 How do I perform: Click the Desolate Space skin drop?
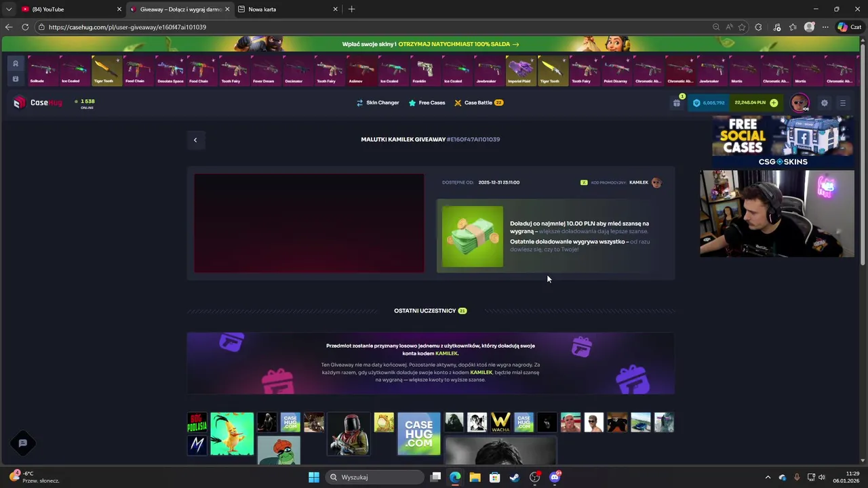point(170,70)
